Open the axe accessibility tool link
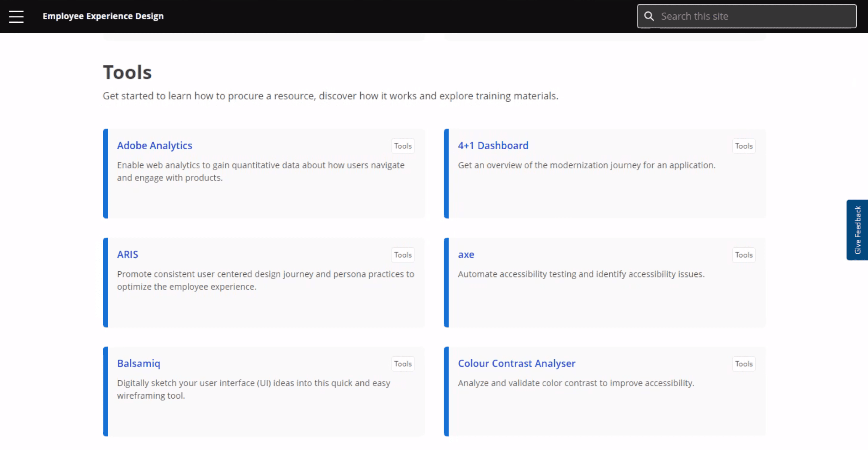Screen dimensions: 868x450 pos(466,254)
